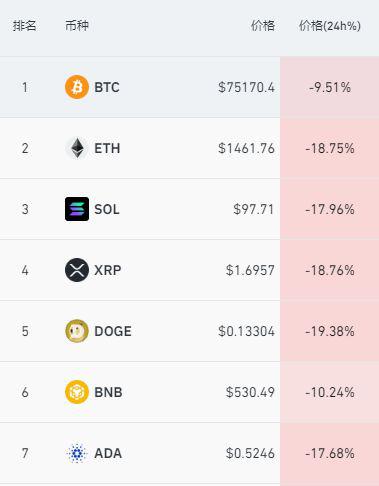Click the ADA price $0.5246
The image size is (379, 486).
click(250, 453)
